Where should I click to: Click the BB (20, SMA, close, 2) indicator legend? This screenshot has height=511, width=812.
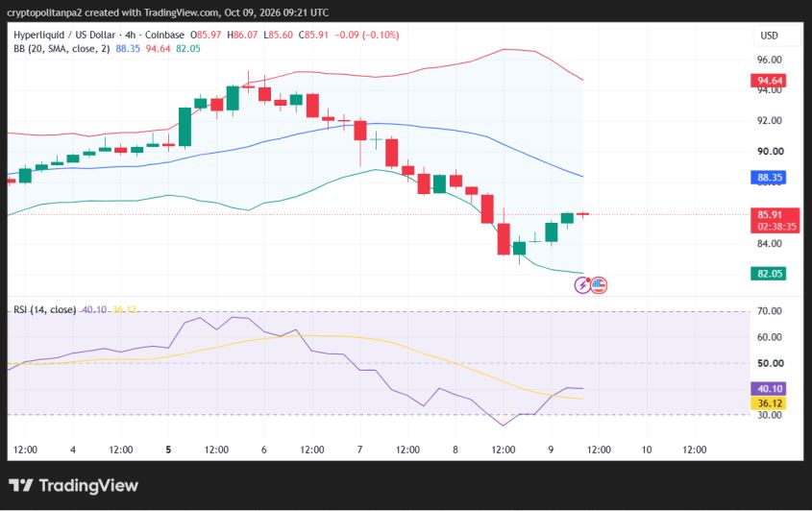(62, 49)
